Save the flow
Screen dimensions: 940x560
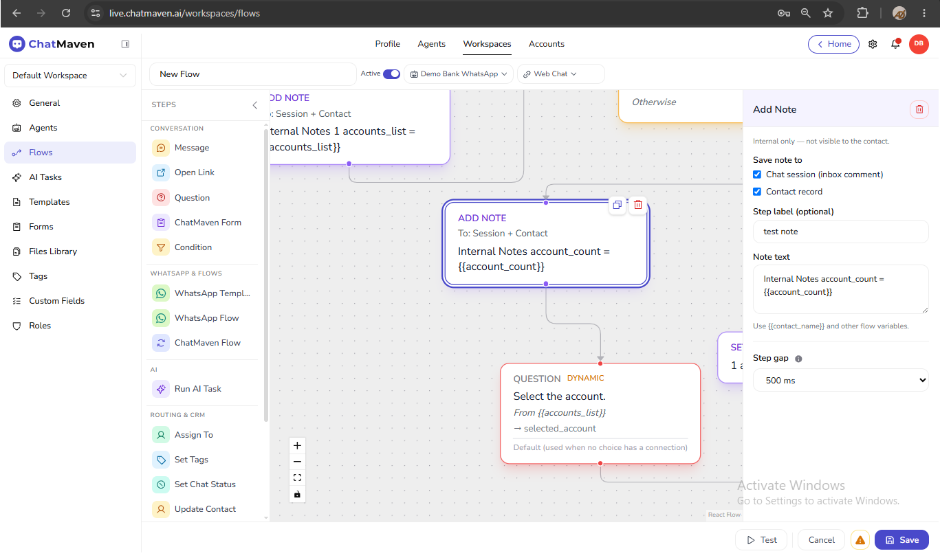click(901, 540)
